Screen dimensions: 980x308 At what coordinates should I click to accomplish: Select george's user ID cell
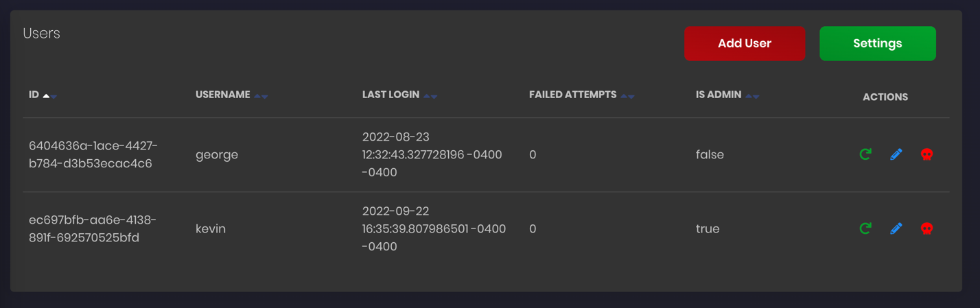pos(93,155)
